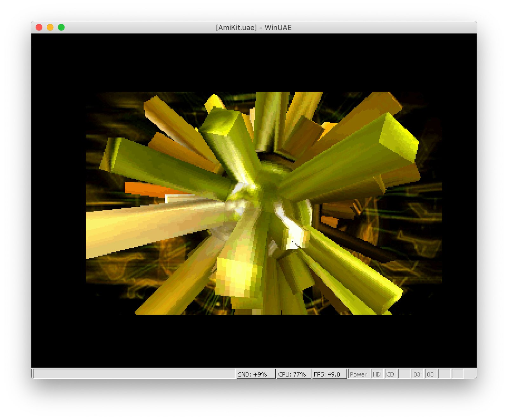The image size is (508, 420).
Task: Click the CPU: 77% status indicator
Action: (x=293, y=374)
